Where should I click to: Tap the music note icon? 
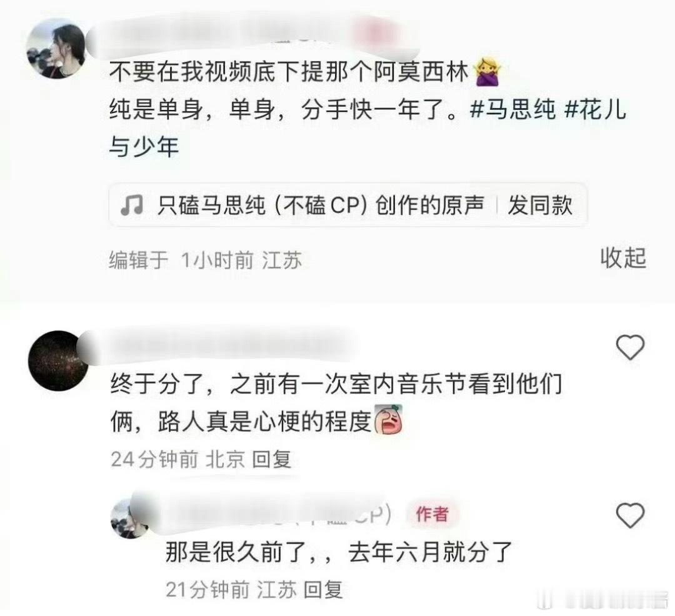(x=132, y=205)
